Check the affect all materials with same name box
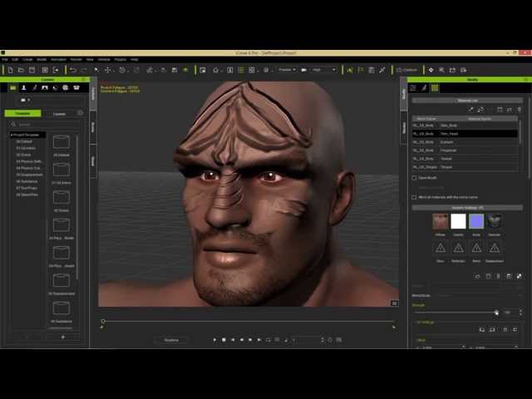The image size is (532, 399). click(x=414, y=197)
